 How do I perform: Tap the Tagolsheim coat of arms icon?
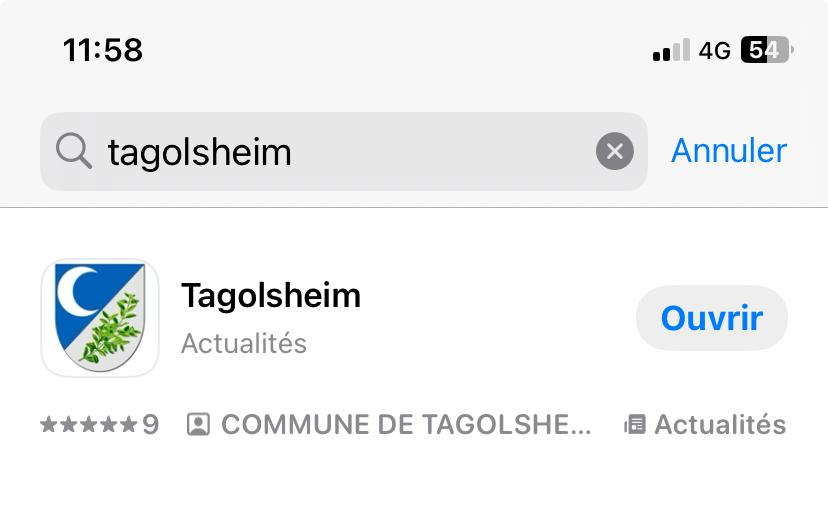tap(100, 318)
